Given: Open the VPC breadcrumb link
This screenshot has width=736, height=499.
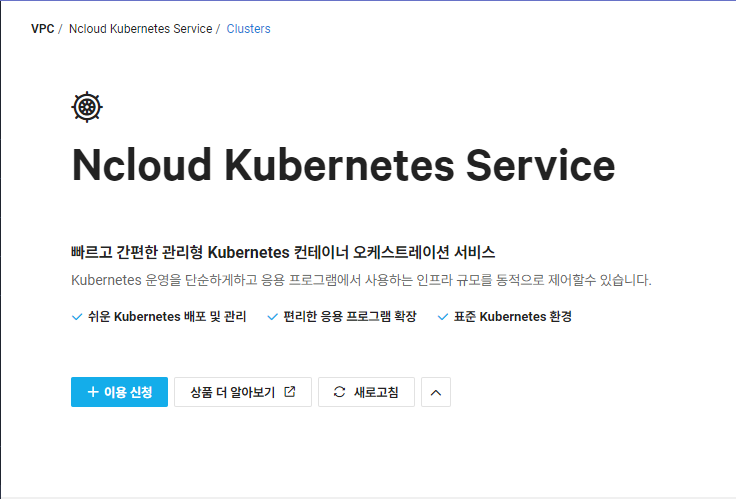Looking at the screenshot, I should tap(43, 29).
